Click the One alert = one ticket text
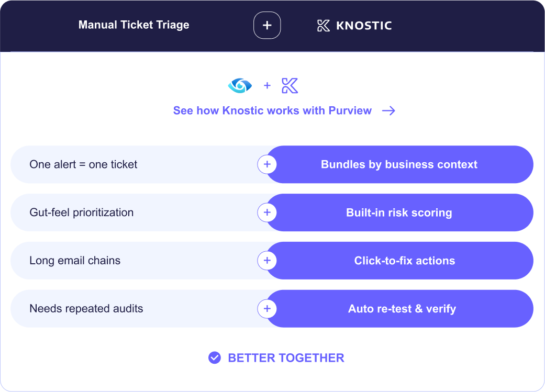The height and width of the screenshot is (392, 545). tap(83, 164)
